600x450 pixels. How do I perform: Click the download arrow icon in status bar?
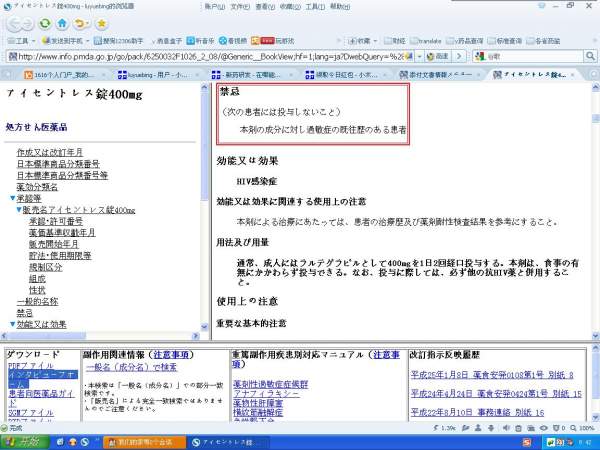491,428
